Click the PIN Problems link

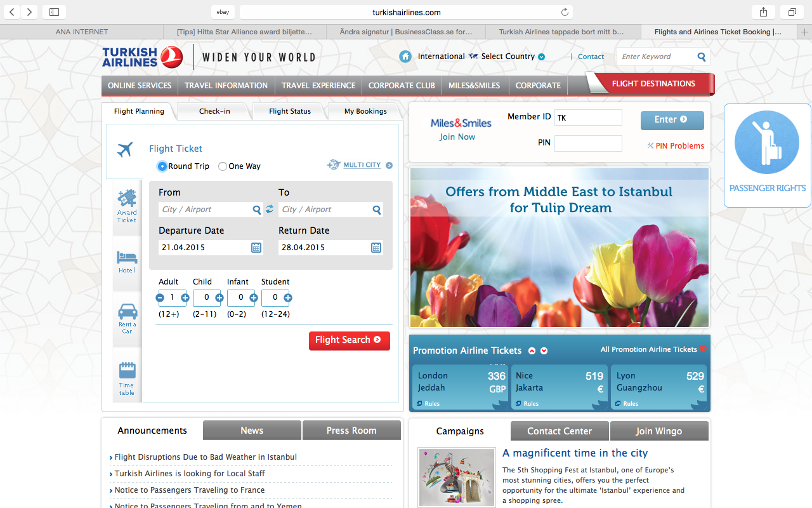(679, 145)
